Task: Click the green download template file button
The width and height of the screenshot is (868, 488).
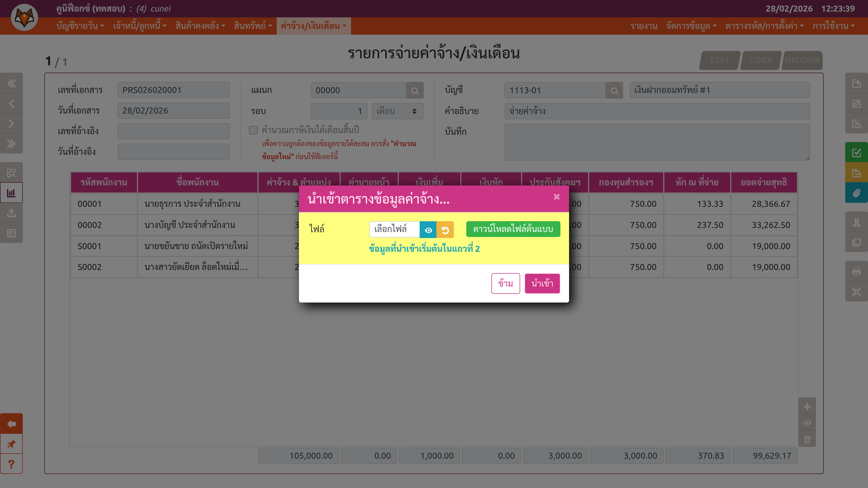Action: pos(513,229)
